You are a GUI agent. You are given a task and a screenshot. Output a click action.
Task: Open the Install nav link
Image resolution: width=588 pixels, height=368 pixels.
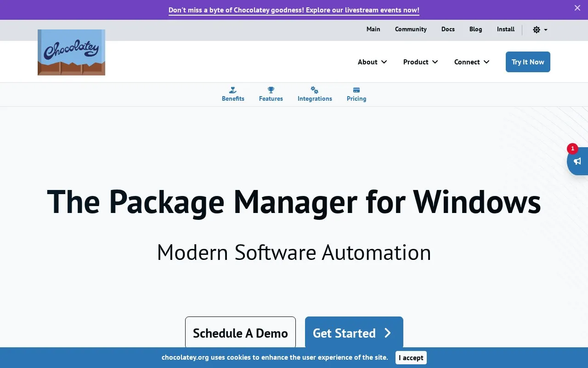tap(506, 29)
